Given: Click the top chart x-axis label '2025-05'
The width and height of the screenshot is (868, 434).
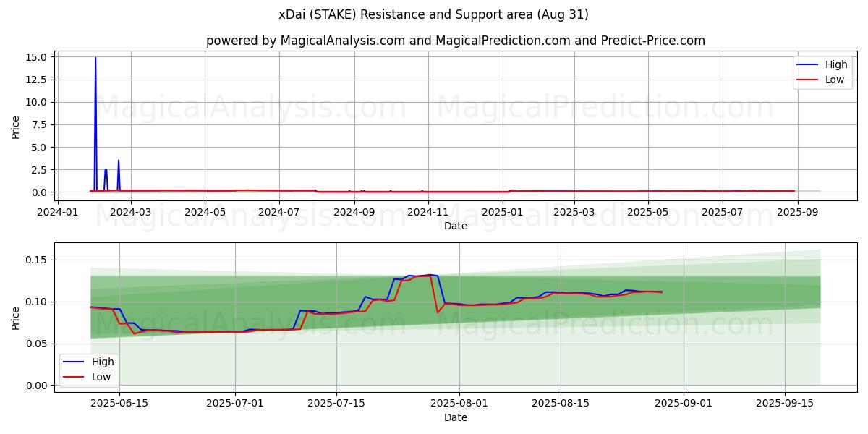Looking at the screenshot, I should coord(647,212).
